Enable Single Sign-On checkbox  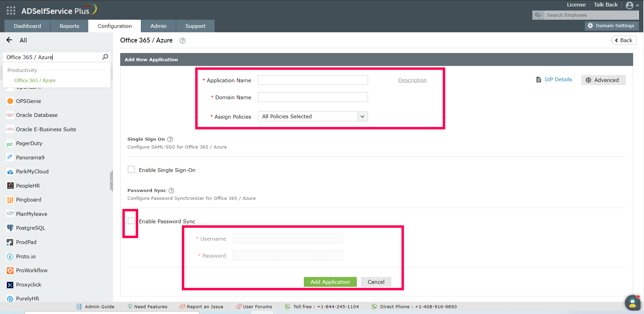[131, 170]
